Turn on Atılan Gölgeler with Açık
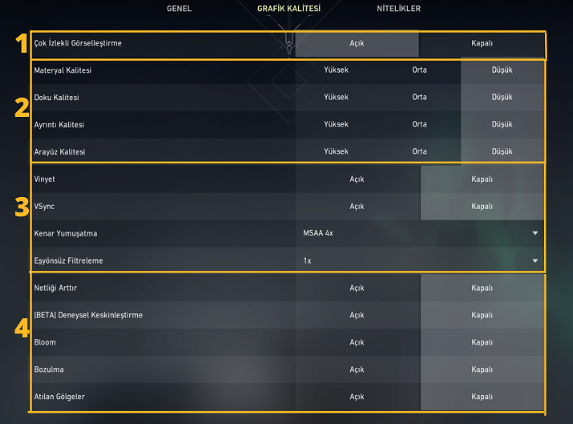The width and height of the screenshot is (573, 424). (x=357, y=397)
